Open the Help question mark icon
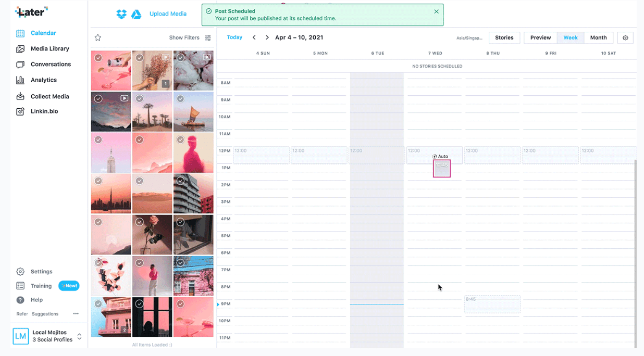The height and width of the screenshot is (356, 644). tap(20, 300)
